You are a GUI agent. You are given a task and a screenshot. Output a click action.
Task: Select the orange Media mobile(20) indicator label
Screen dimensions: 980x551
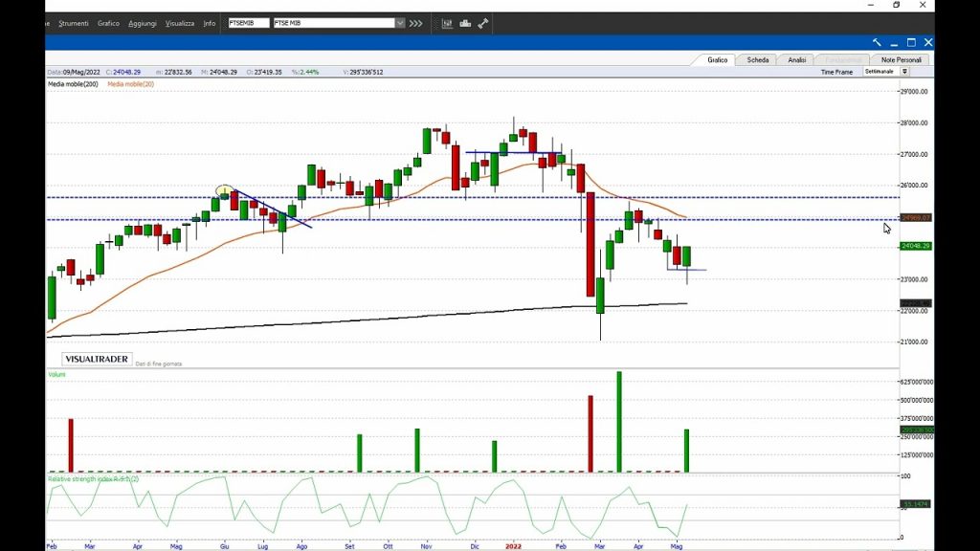pyautogui.click(x=130, y=84)
